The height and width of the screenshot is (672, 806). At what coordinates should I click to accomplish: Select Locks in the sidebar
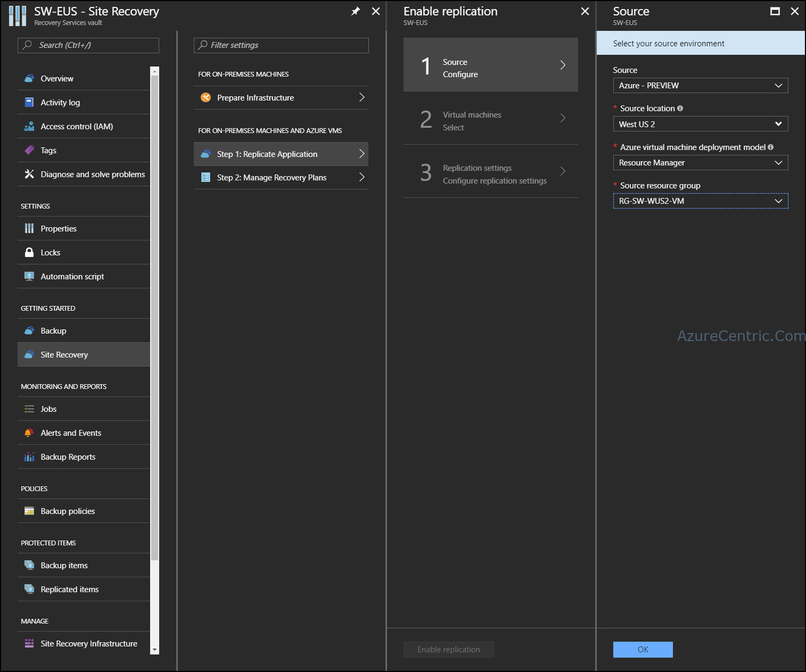tap(84, 252)
